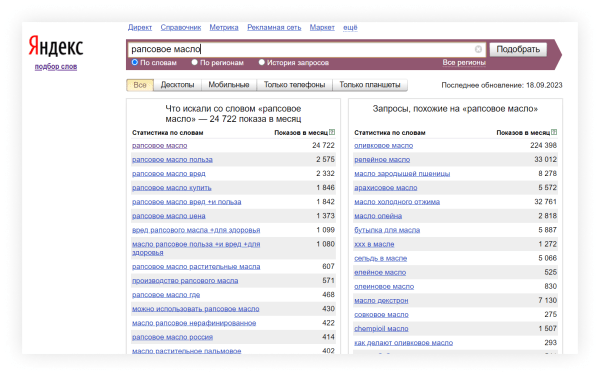Click the Яндекс logo

coord(56,47)
